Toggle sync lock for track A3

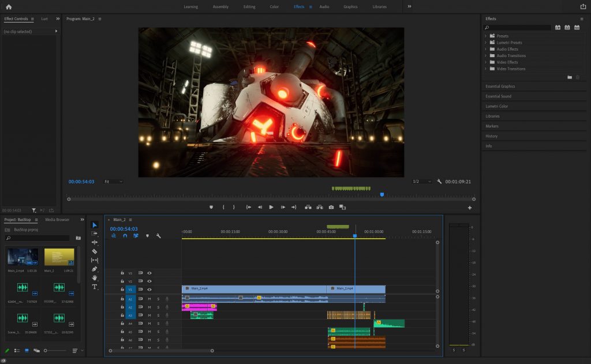140,315
